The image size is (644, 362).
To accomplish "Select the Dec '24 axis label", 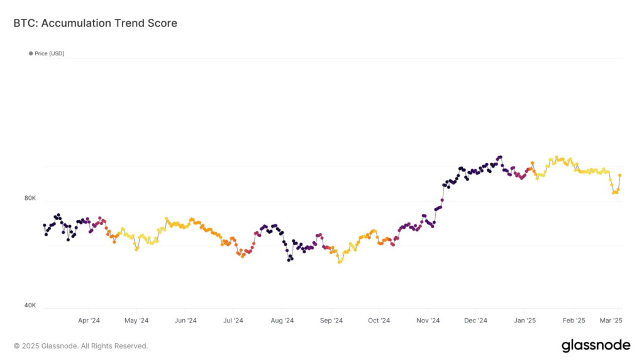I will pyautogui.click(x=476, y=321).
